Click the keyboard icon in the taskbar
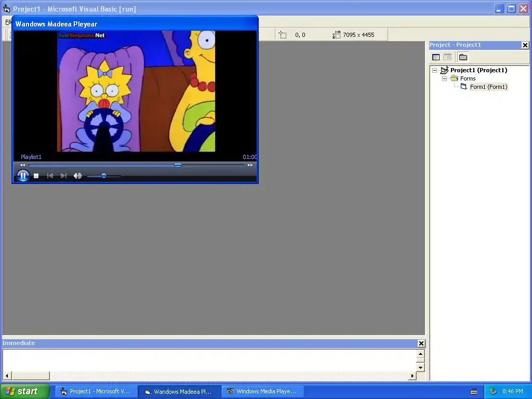 click(474, 392)
